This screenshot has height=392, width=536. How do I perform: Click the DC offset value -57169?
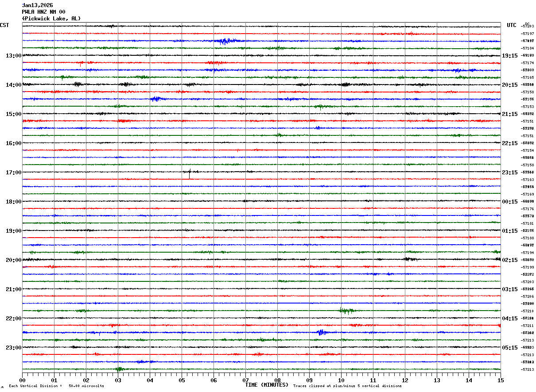528,194
